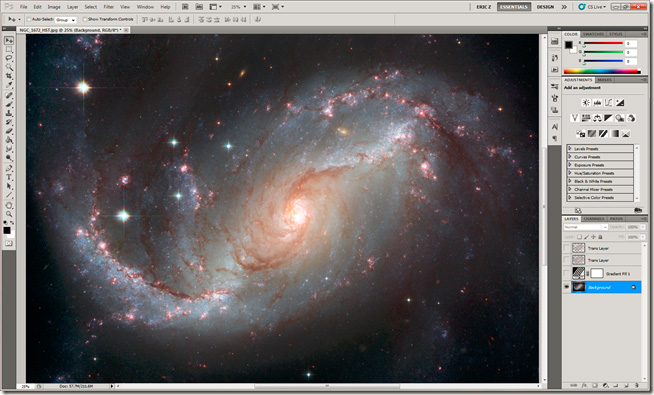Show the topmost Trans Layer
Image resolution: width=654 pixels, height=395 pixels.
pos(566,248)
